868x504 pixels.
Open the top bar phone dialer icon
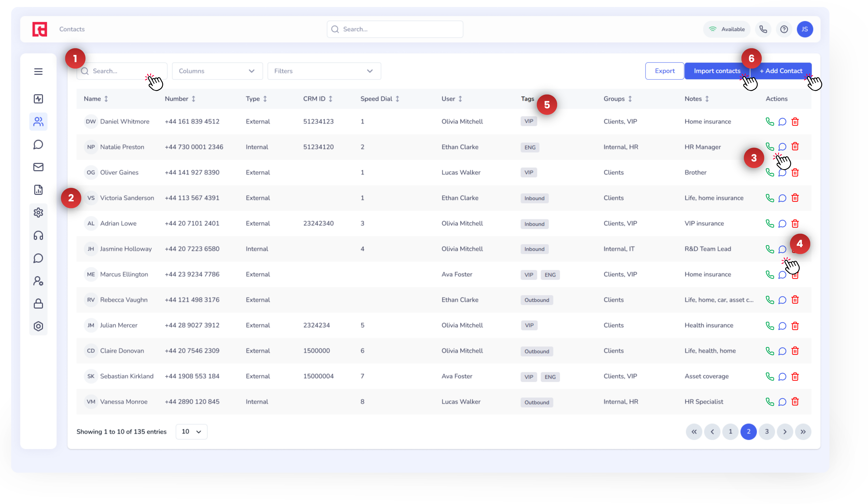(x=763, y=29)
